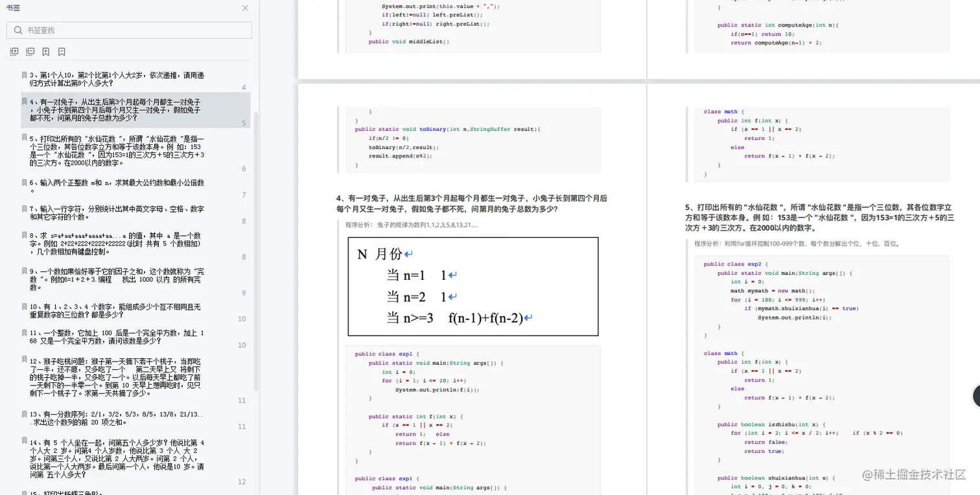Select bookmark 3 about recursive age calculation
Viewport: 980px width, 495px height.
[x=130, y=78]
